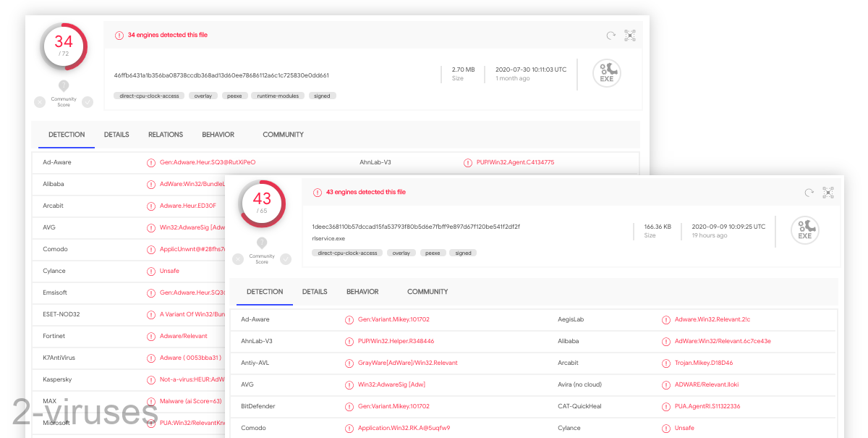Image resolution: width=868 pixels, height=438 pixels.
Task: Open the RELATIONS tab
Action: click(x=166, y=135)
